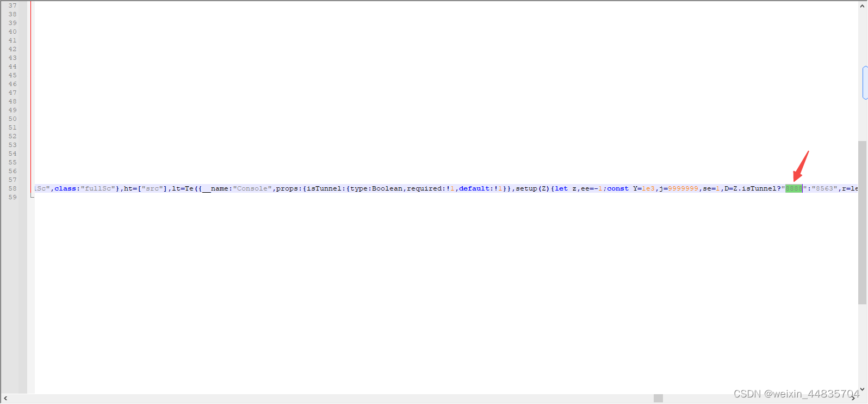
Task: Click the const keyword on line 58
Action: pyautogui.click(x=618, y=188)
